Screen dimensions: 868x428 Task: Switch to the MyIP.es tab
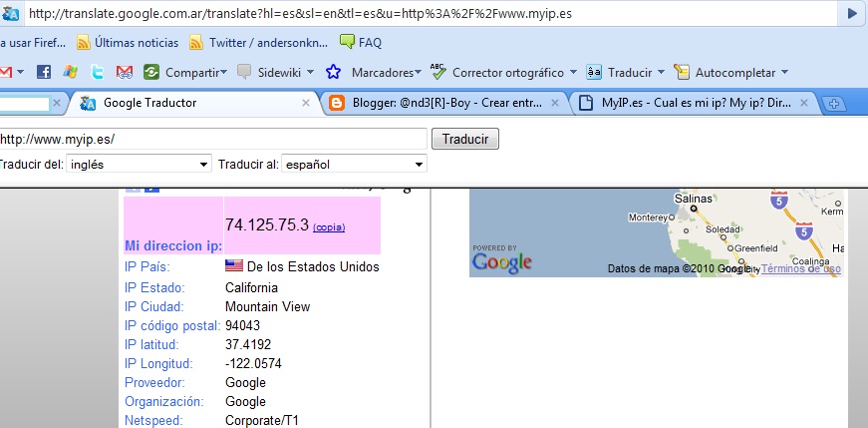(x=695, y=103)
